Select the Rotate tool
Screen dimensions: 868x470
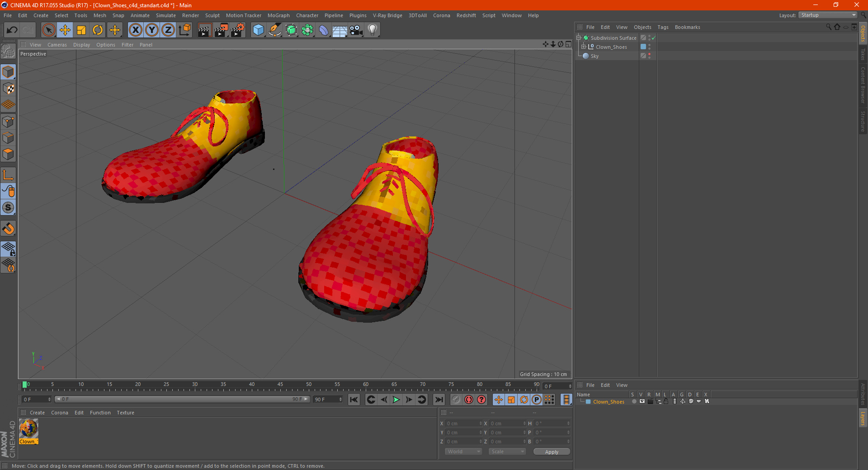point(98,30)
